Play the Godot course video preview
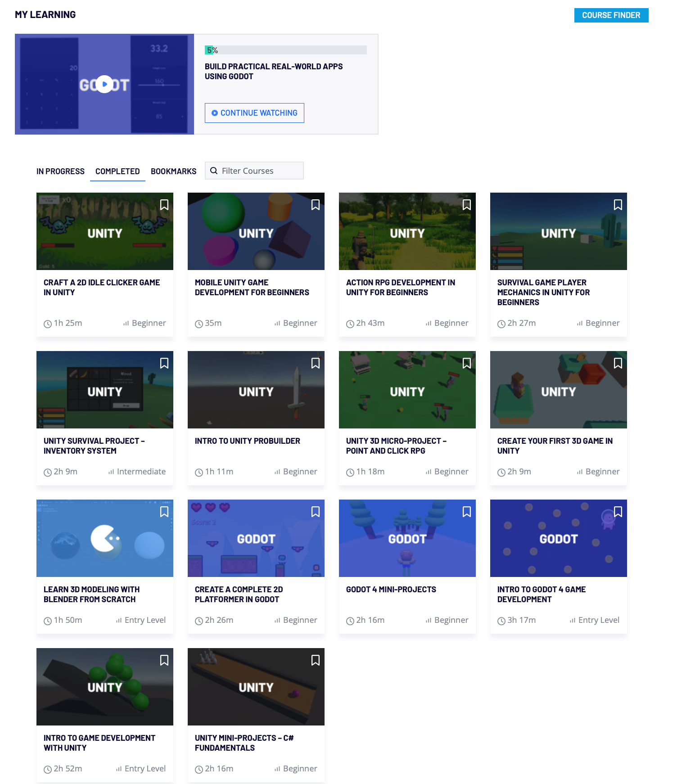The height and width of the screenshot is (784, 677). 104,84
